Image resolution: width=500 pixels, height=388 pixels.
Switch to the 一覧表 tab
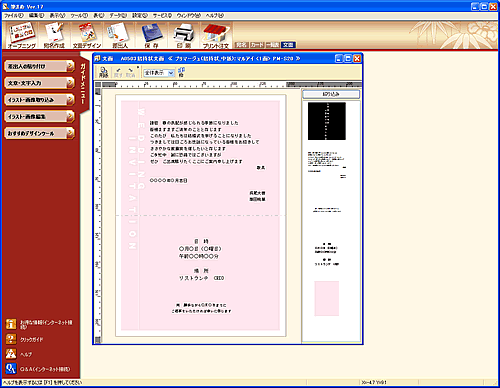pos(272,45)
